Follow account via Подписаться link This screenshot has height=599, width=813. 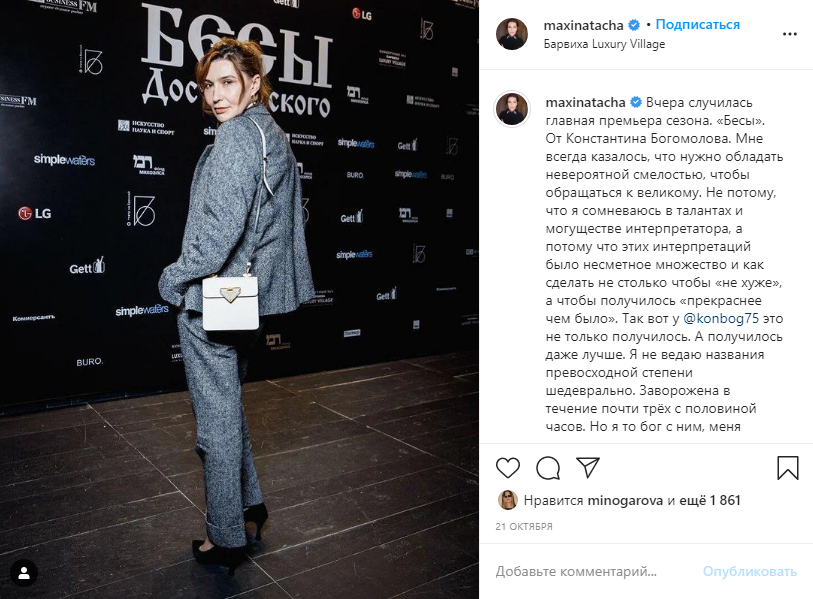(697, 24)
